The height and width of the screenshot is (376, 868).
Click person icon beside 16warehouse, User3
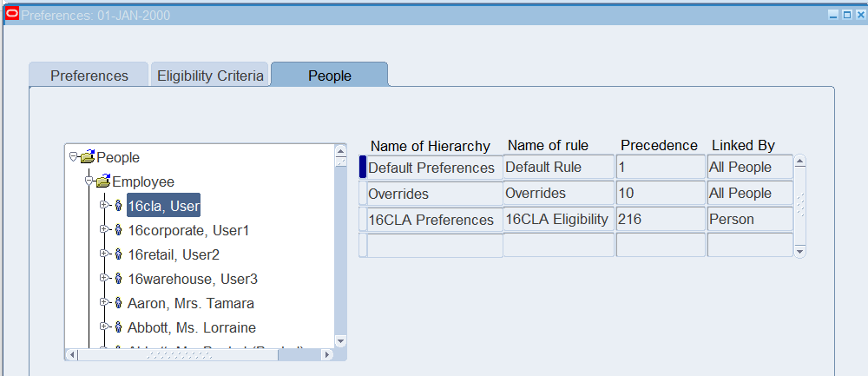pos(118,279)
